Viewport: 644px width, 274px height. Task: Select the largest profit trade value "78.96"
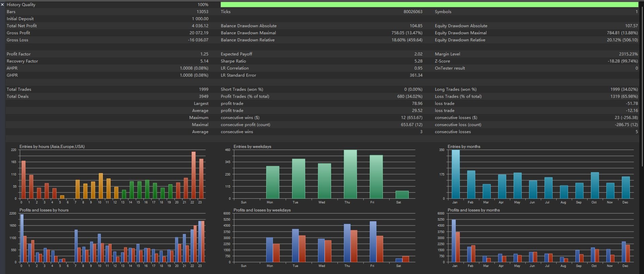tap(417, 104)
